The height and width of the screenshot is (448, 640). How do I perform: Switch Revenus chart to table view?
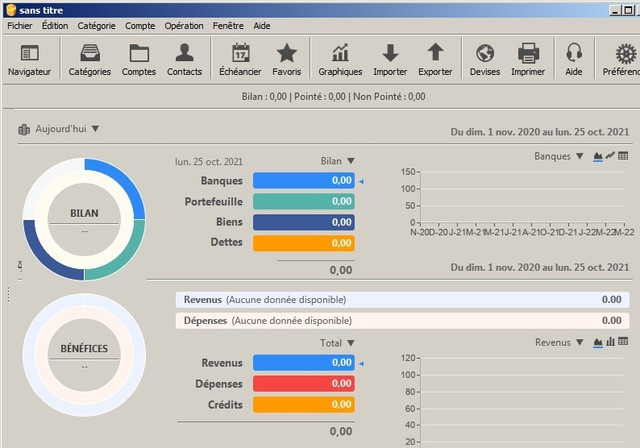(623, 342)
